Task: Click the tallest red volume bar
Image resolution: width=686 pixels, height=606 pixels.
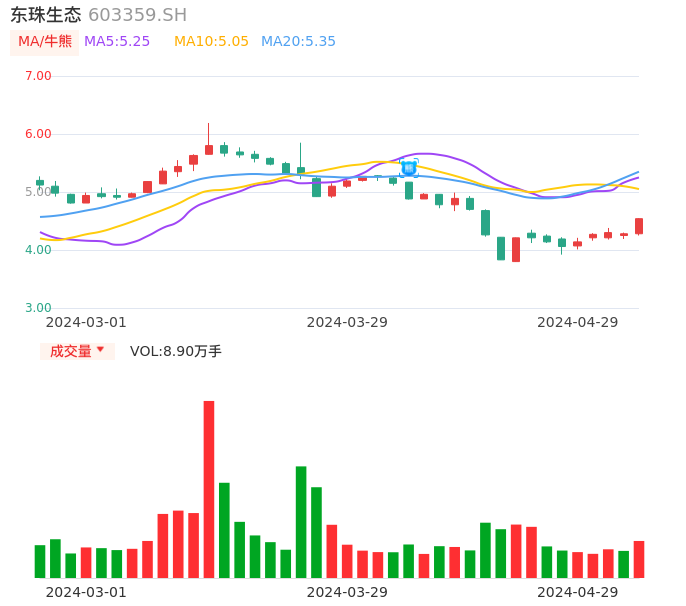Action: click(209, 489)
